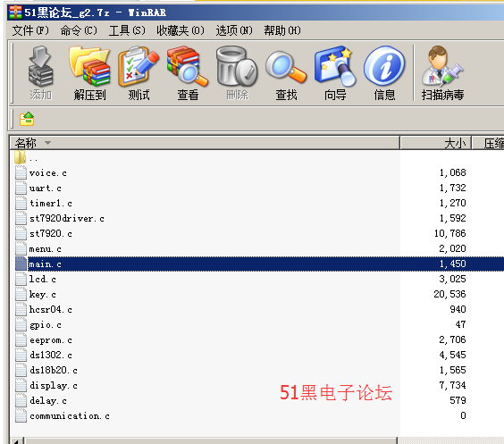Sort files by 大小 column header
The image size is (504, 444).
tap(435, 143)
